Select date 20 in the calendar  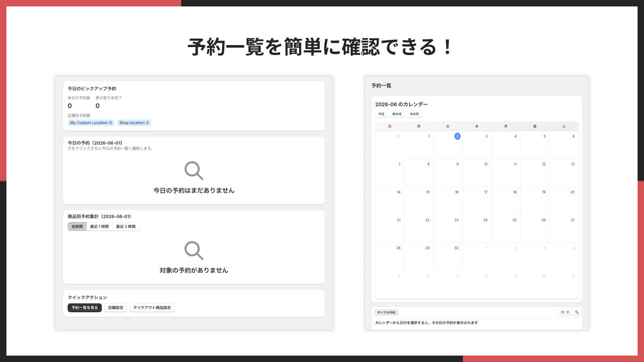[564, 201]
